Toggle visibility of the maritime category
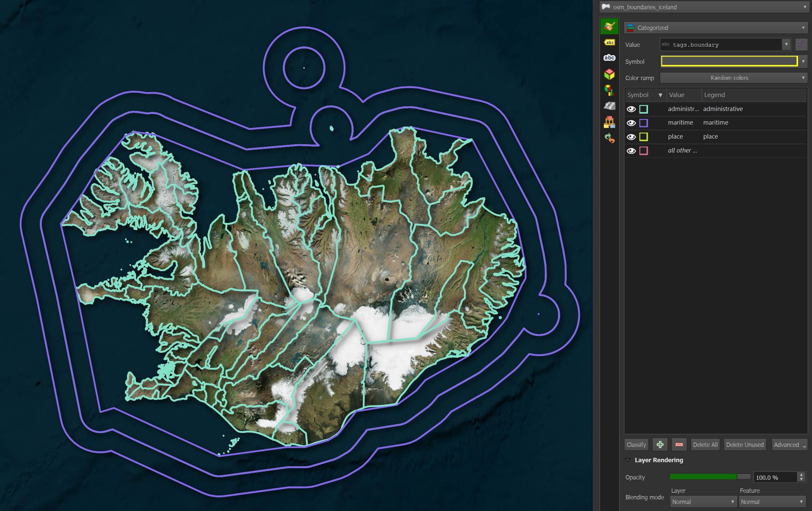The width and height of the screenshot is (812, 511). (631, 123)
